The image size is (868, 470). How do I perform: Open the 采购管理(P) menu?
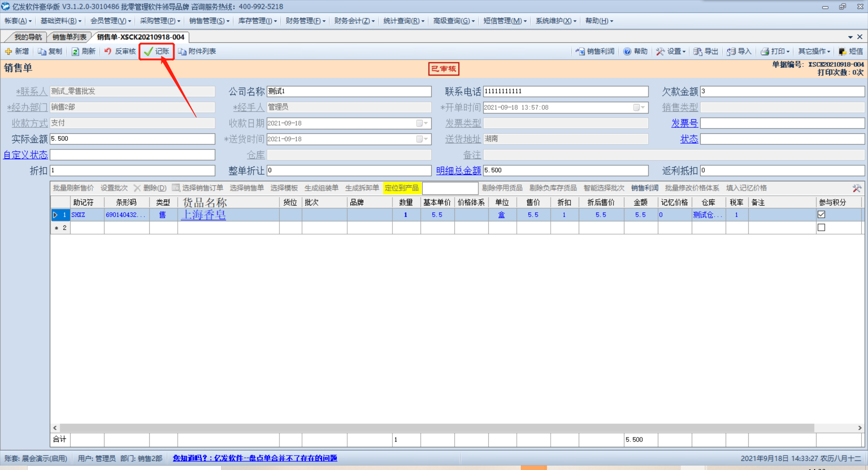(160, 21)
